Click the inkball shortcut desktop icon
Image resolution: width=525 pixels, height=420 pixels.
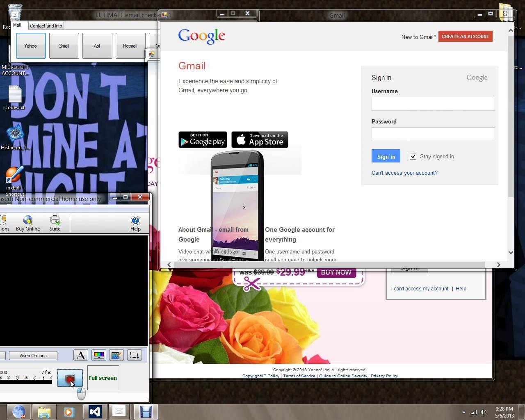pos(14,180)
